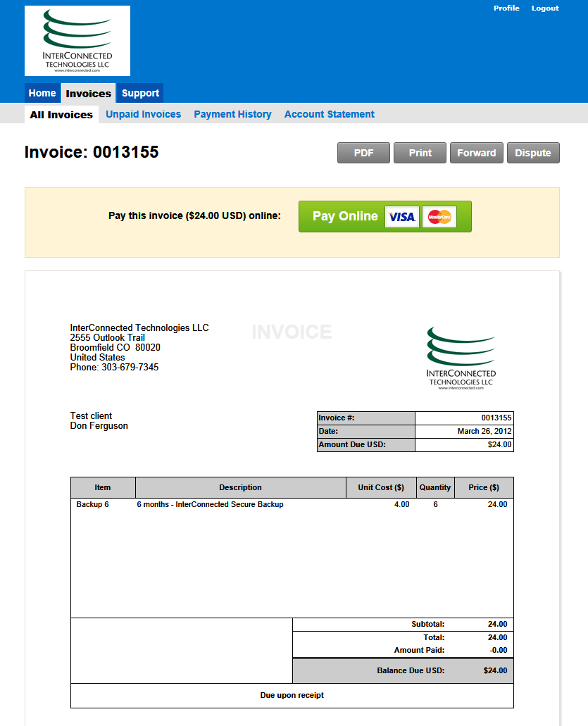
Task: Click the green Pay Online button
Action: point(384,216)
